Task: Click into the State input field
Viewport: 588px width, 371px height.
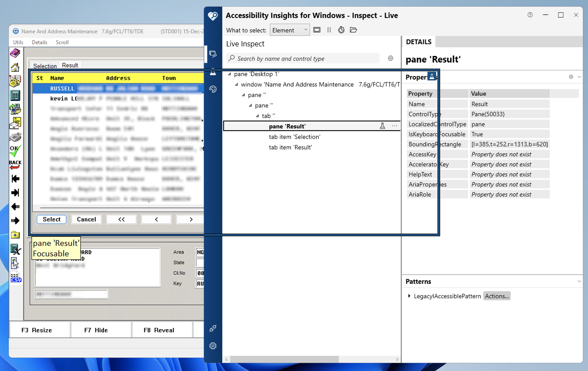Action: 200,262
